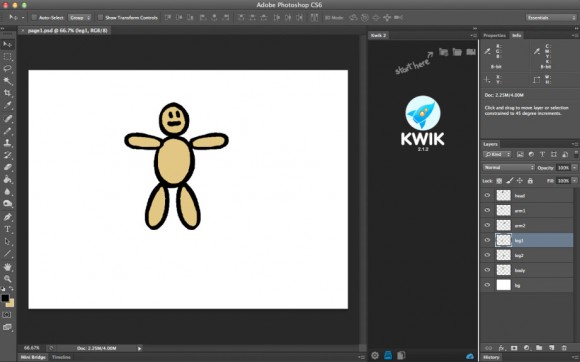Click the background color swatch

(11, 303)
